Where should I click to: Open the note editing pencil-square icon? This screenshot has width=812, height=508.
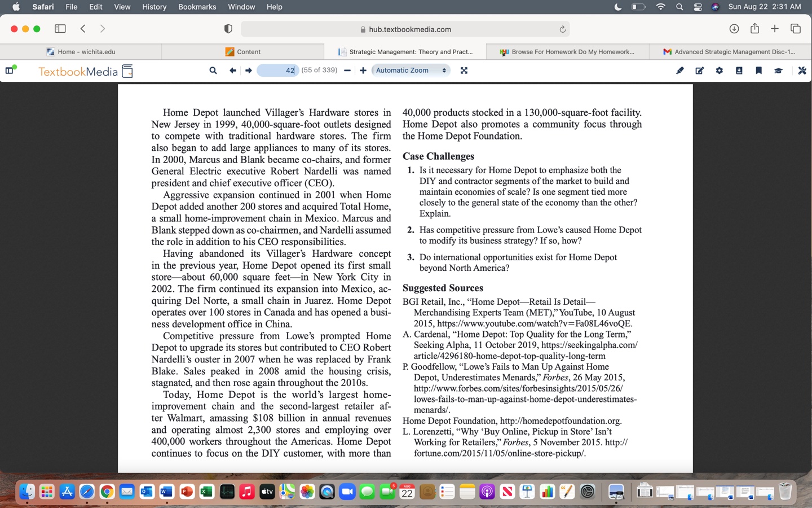[700, 71]
